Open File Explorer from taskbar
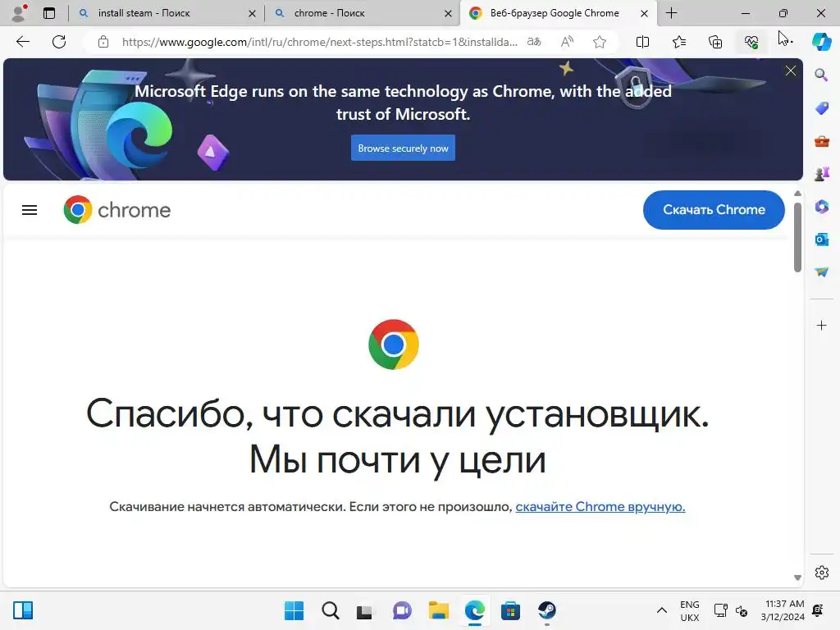 438,610
